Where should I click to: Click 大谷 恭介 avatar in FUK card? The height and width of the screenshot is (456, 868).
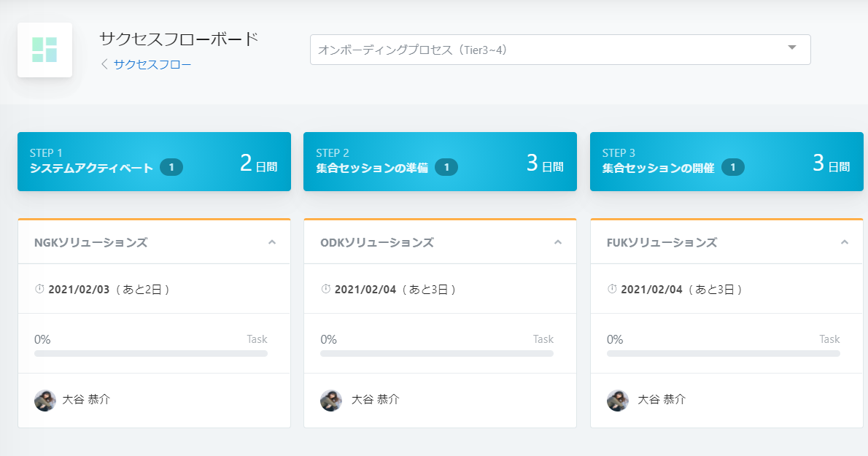[618, 400]
